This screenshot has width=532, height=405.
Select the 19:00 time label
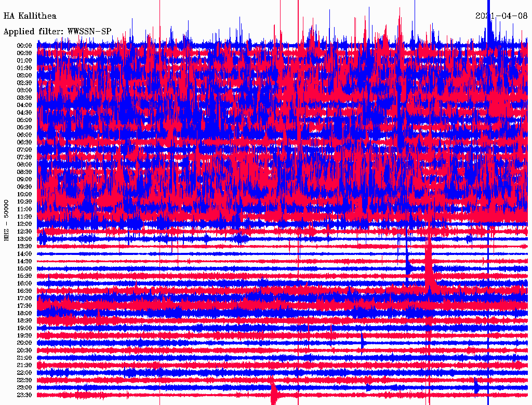click(24, 328)
